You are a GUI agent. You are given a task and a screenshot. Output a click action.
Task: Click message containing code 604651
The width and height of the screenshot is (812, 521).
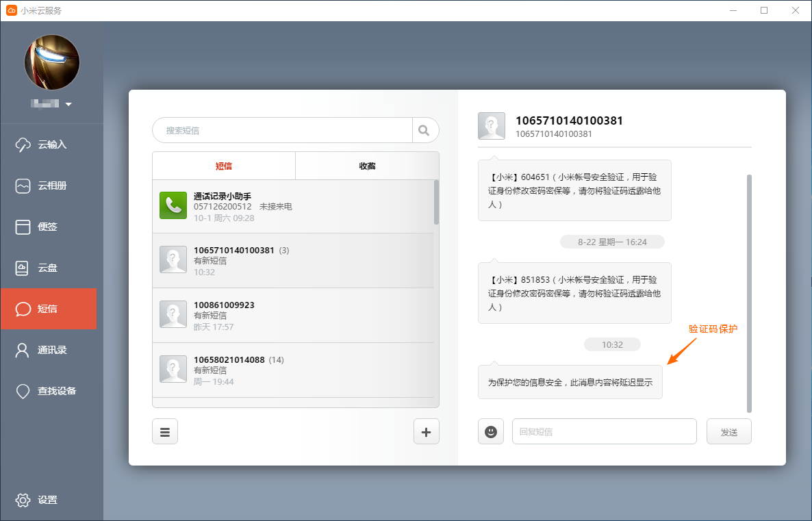(x=574, y=190)
